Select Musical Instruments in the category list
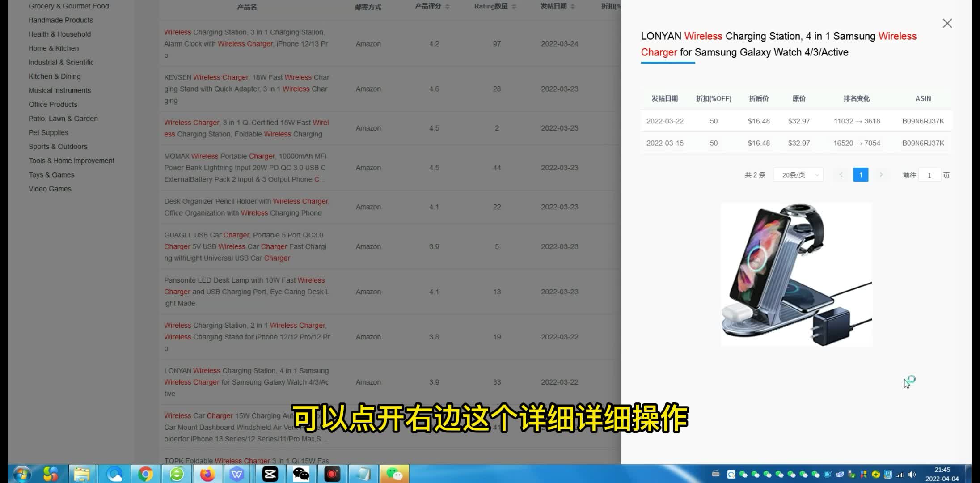 tap(59, 90)
